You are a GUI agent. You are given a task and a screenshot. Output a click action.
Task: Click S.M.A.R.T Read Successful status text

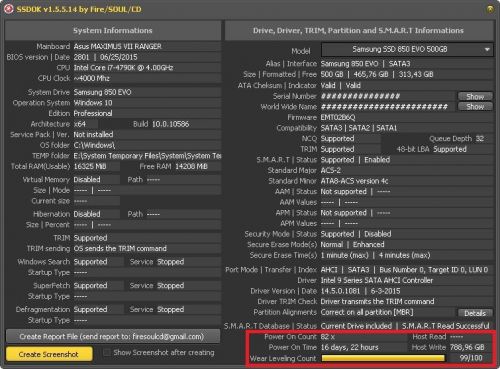pyautogui.click(x=446, y=326)
